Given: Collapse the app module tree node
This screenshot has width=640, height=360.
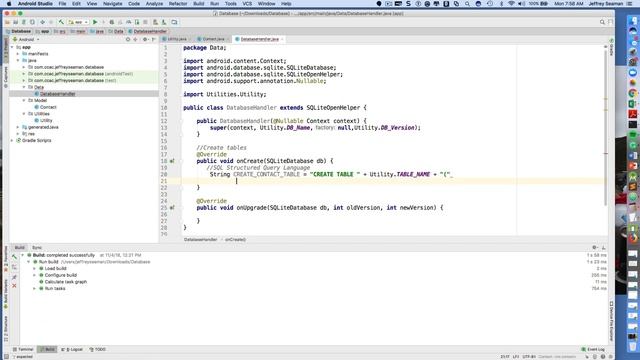Looking at the screenshot, I should pyautogui.click(x=12, y=47).
